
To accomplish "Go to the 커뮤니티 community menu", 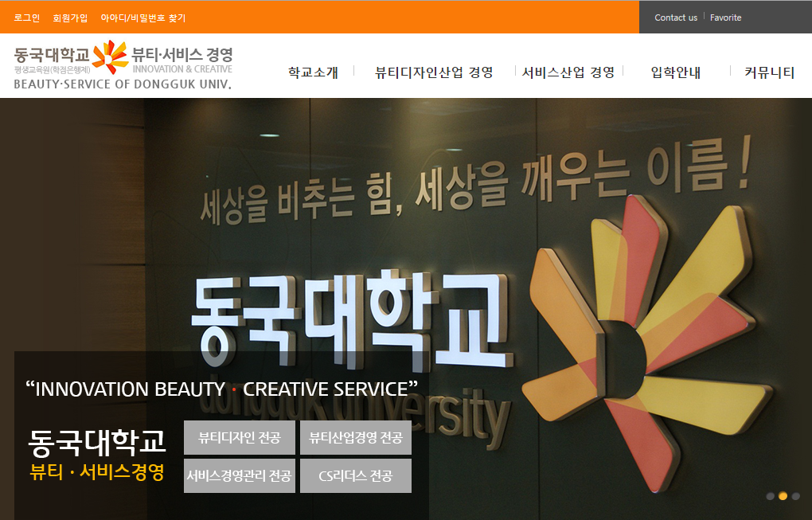I will [x=769, y=72].
